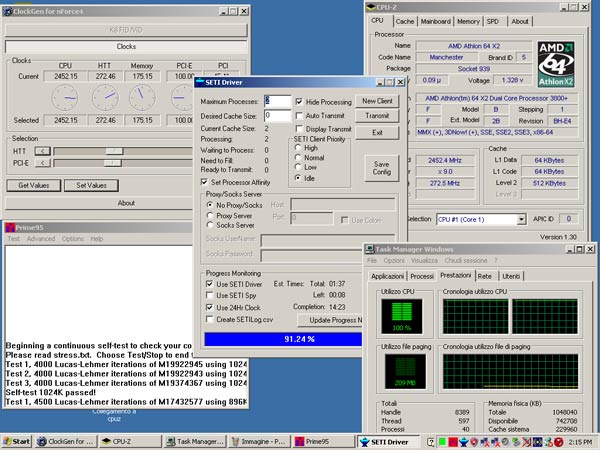The height and width of the screenshot is (450, 600).
Task: Click the SETI Driver taskbar button
Action: click(x=388, y=442)
